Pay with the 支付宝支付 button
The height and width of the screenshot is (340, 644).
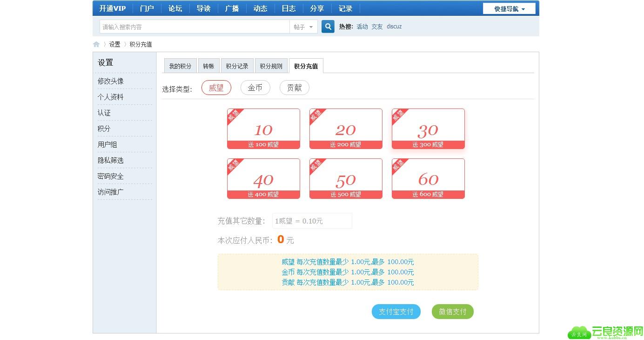pyautogui.click(x=396, y=312)
